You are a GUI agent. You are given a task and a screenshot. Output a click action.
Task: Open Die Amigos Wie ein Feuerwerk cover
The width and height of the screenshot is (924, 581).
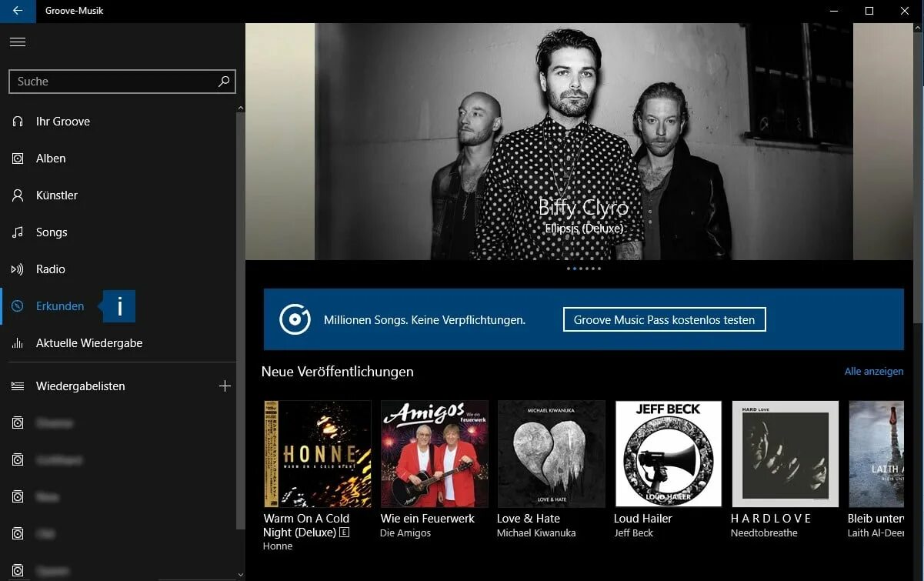click(x=435, y=453)
